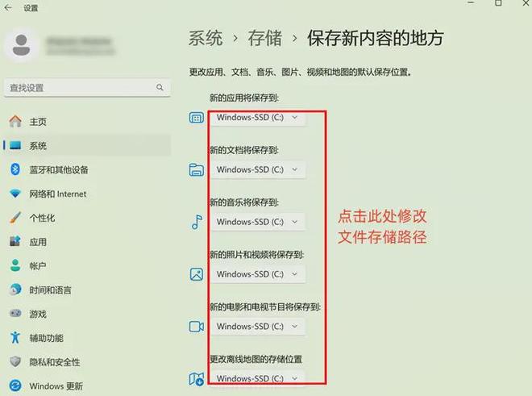This screenshot has height=396, width=532.
Task: Open 蓝牙和其他设备 settings
Action: pyautogui.click(x=59, y=170)
